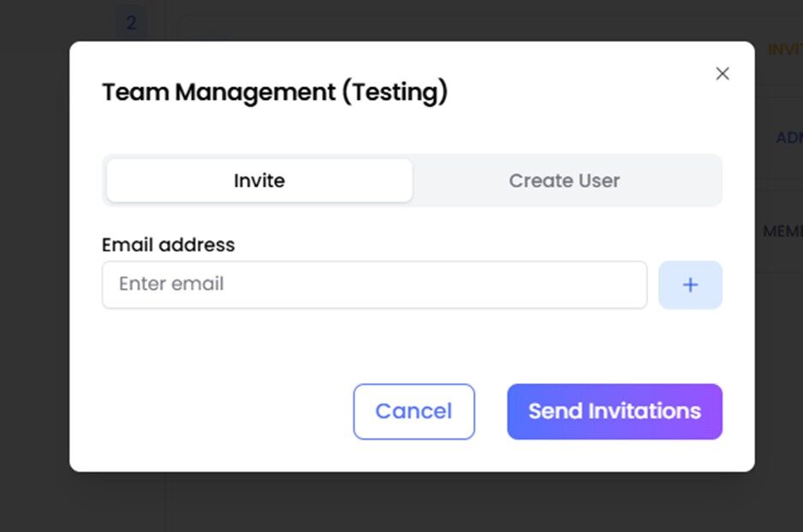
Task: Click the orange INVI label behind dialog
Action: pyautogui.click(x=784, y=50)
